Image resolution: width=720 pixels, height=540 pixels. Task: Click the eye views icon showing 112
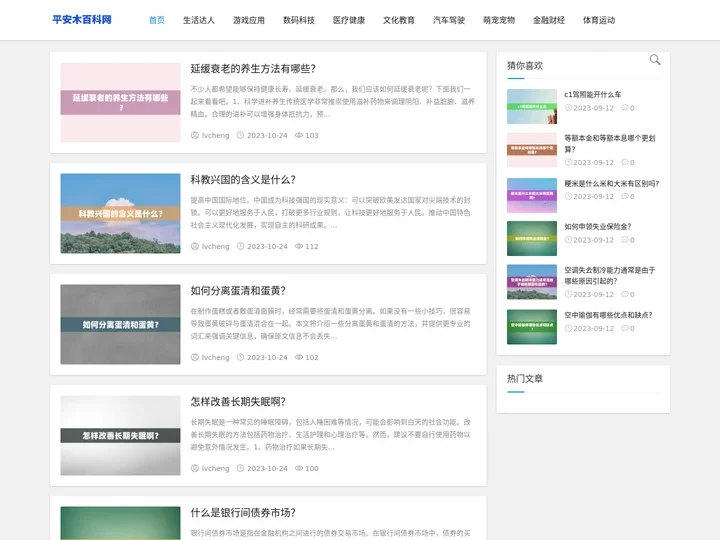tap(298, 246)
